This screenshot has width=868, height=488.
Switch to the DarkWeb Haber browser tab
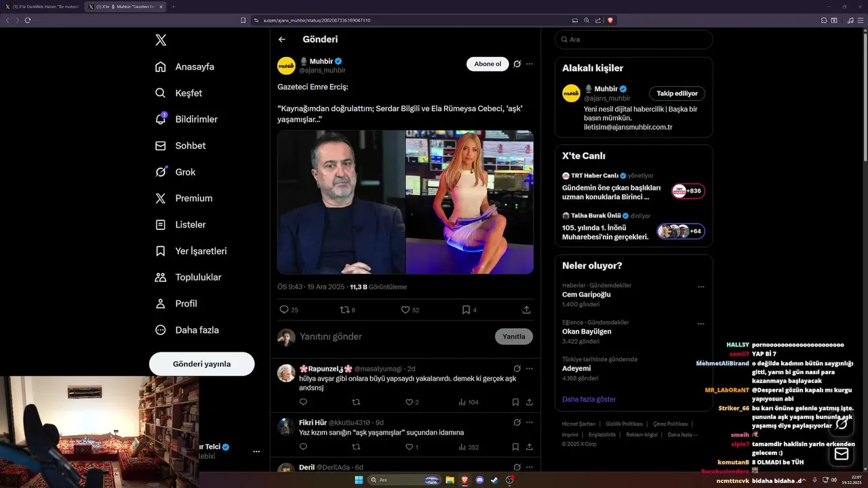(x=42, y=7)
